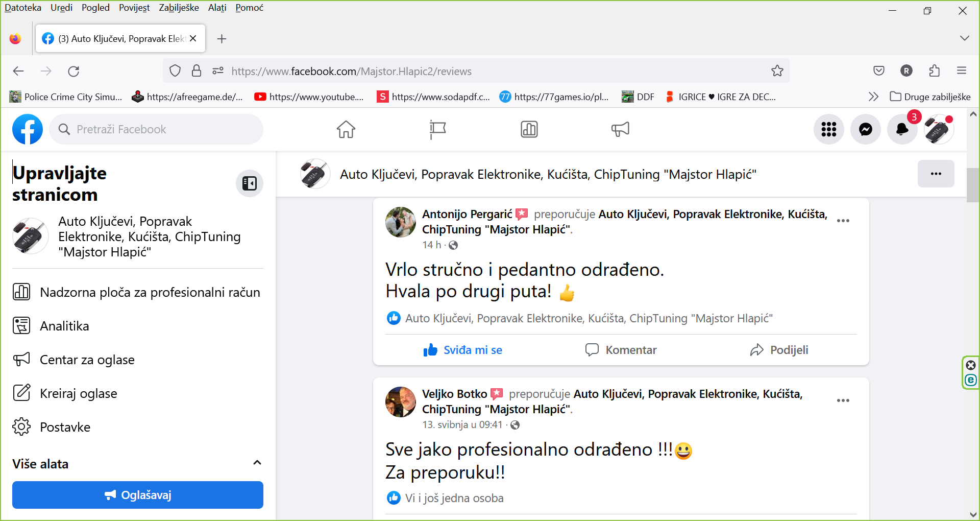Open the Police Crime City Simu... bookmark

click(x=66, y=97)
